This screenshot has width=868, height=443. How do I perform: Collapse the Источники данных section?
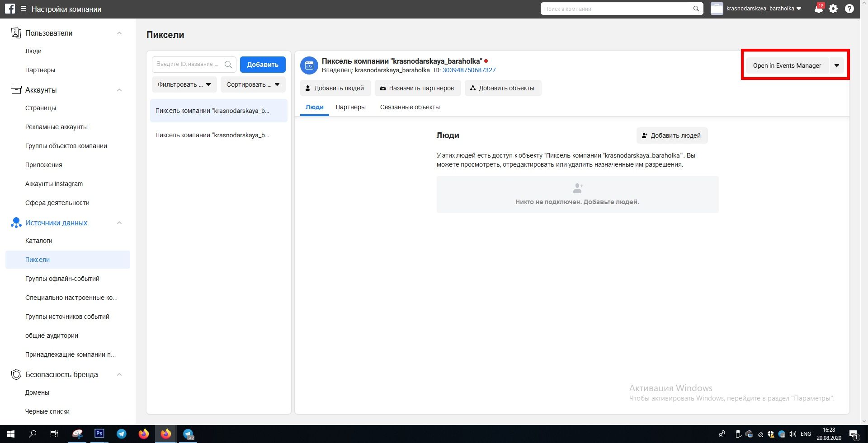tap(119, 223)
